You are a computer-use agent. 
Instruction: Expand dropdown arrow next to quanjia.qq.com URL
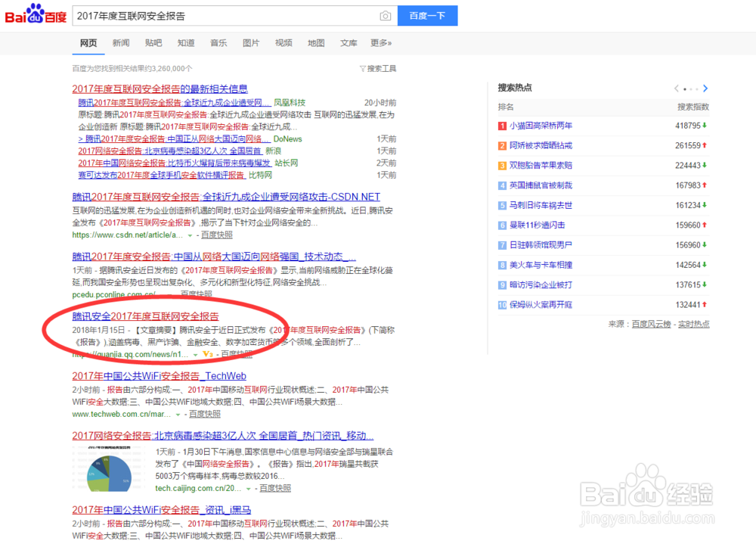pyautogui.click(x=195, y=355)
